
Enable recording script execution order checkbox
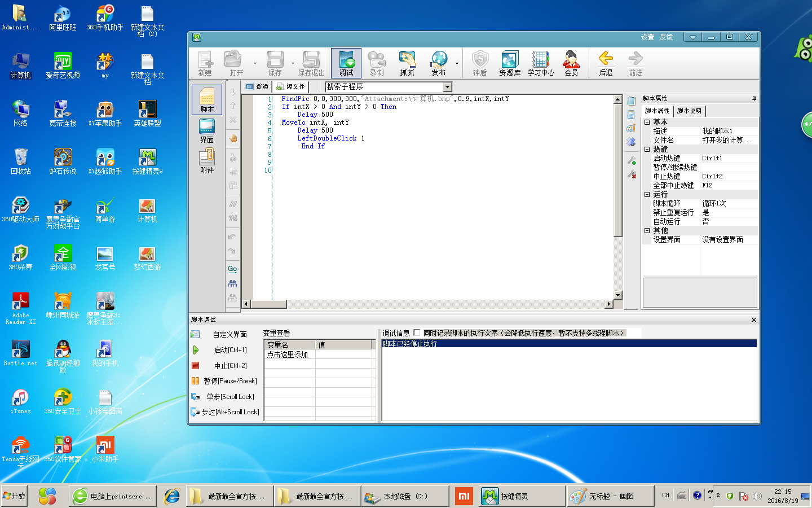pyautogui.click(x=417, y=333)
